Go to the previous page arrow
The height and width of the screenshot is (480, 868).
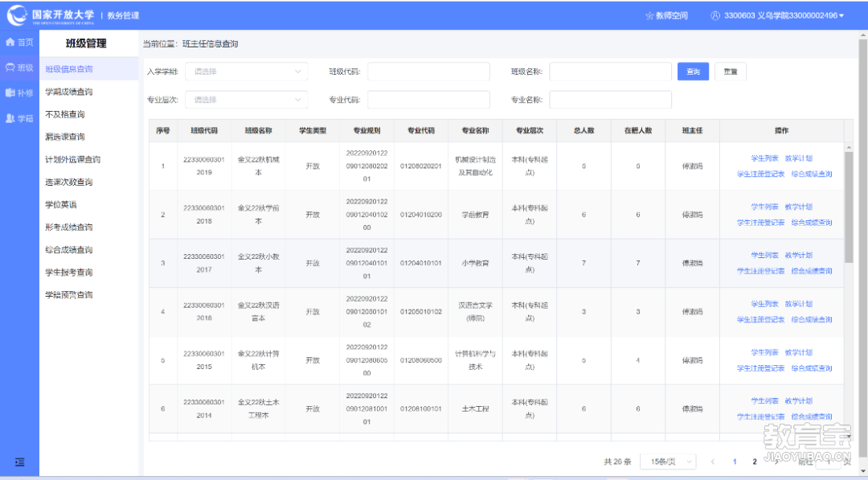712,462
